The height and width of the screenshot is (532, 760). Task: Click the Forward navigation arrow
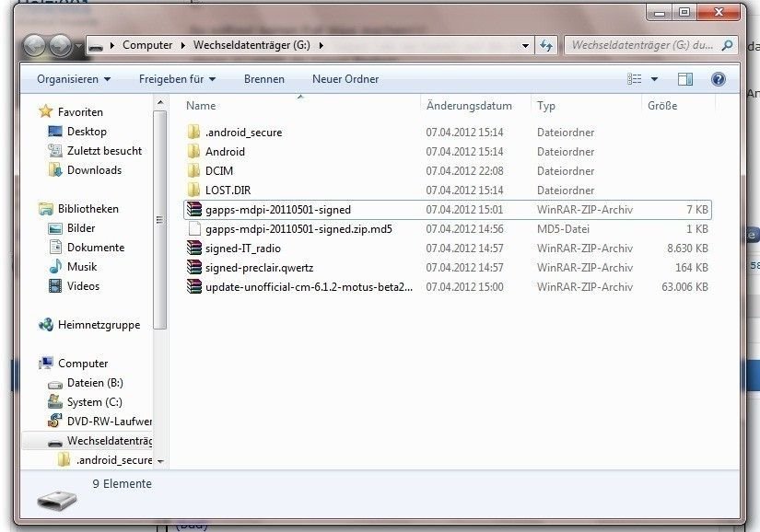(x=60, y=46)
